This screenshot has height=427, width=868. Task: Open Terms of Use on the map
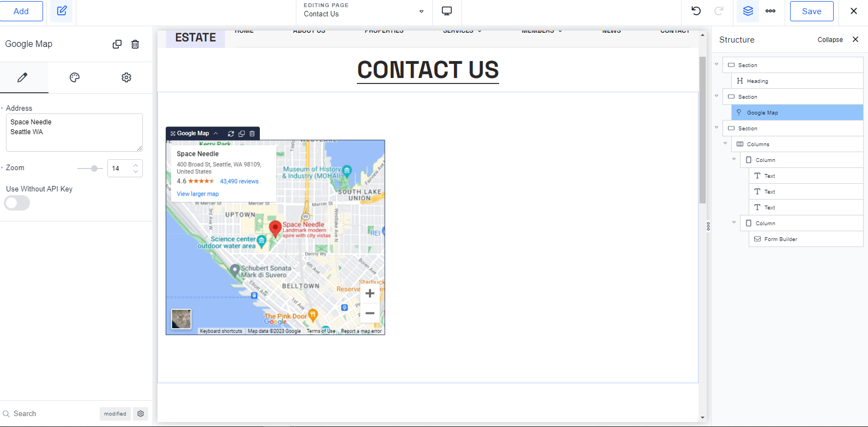(x=321, y=331)
